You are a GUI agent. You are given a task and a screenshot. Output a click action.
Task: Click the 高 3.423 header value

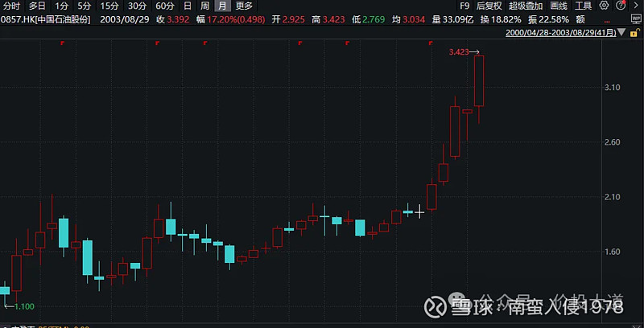tap(328, 19)
